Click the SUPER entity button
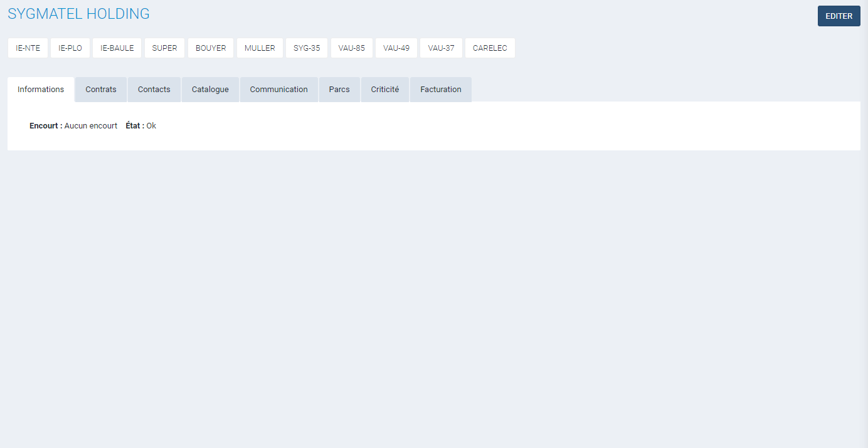 pyautogui.click(x=165, y=48)
